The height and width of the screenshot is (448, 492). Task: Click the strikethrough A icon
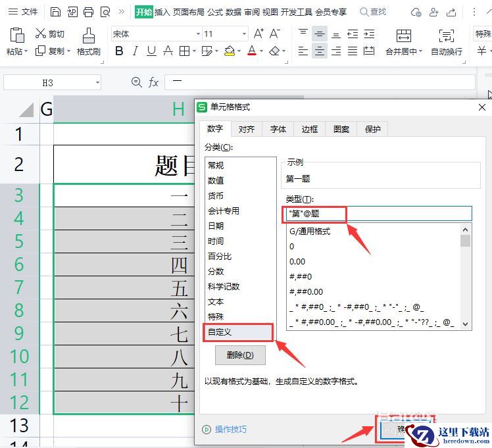point(168,51)
